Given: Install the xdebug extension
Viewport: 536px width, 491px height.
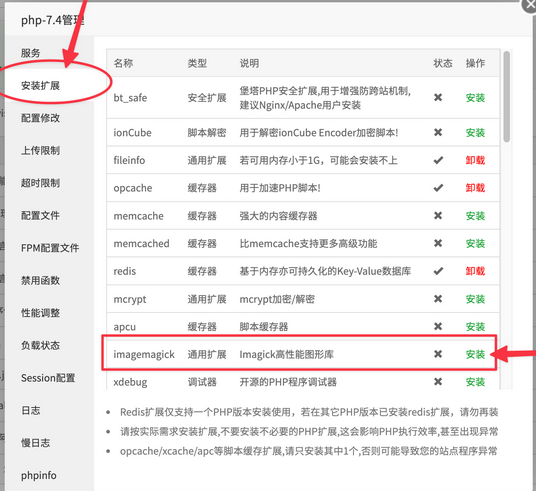Looking at the screenshot, I should coord(475,382).
